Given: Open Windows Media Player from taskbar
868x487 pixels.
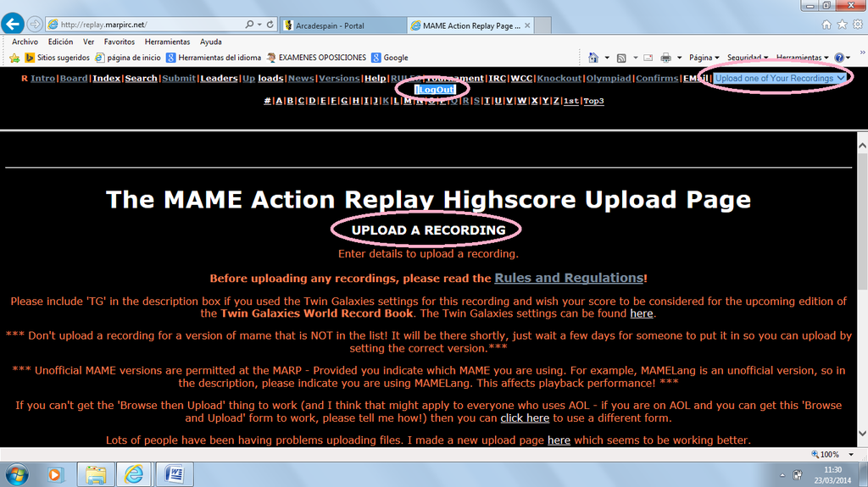Looking at the screenshot, I should (x=54, y=475).
